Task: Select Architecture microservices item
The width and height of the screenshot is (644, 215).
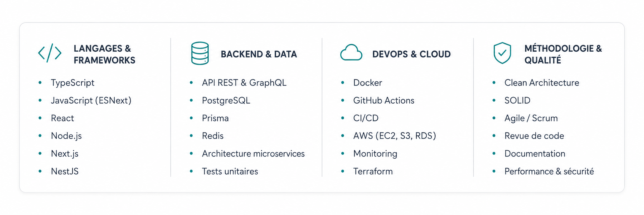Action: click(x=253, y=154)
